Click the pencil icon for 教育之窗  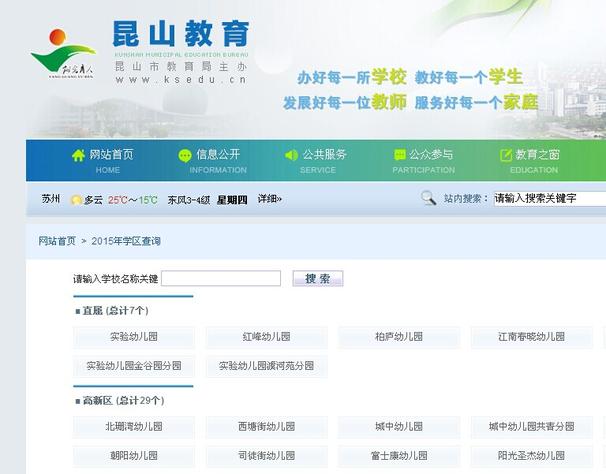click(x=506, y=155)
